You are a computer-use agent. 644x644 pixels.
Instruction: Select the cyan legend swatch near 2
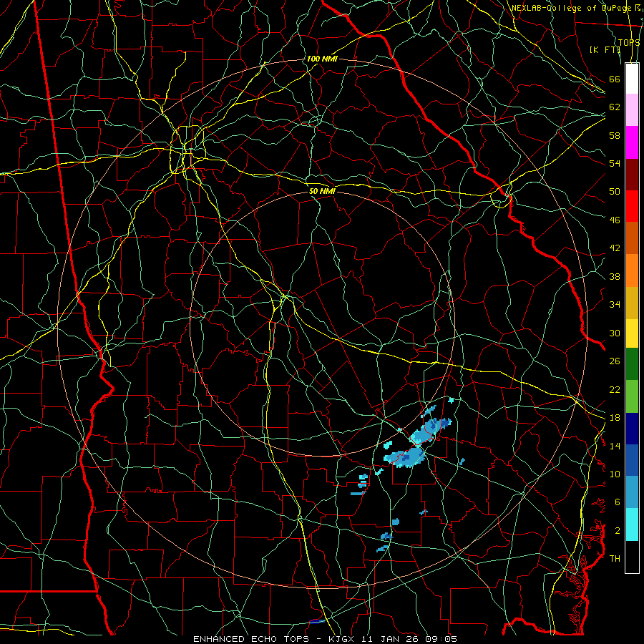click(632, 525)
